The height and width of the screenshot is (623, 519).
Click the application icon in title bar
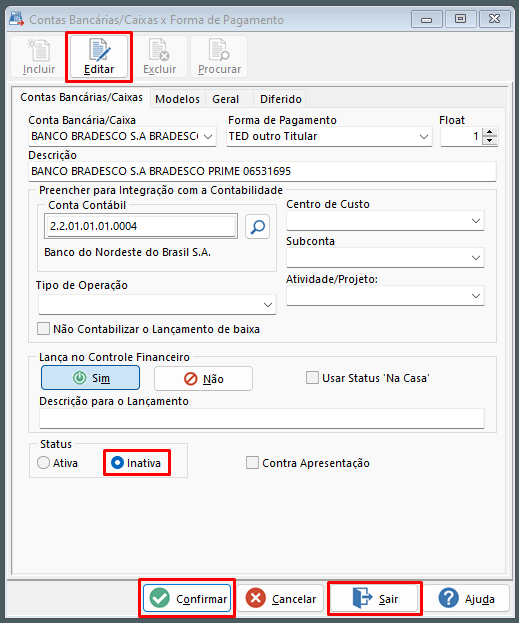(x=16, y=19)
